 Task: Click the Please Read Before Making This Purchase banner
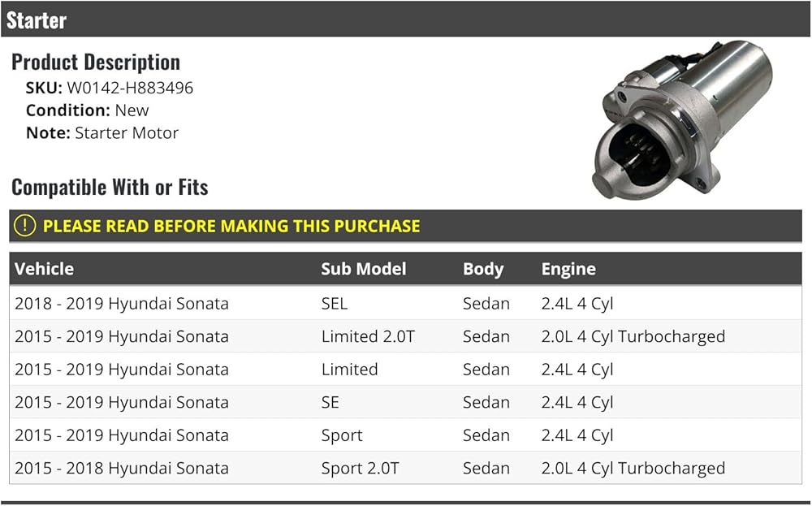click(405, 226)
